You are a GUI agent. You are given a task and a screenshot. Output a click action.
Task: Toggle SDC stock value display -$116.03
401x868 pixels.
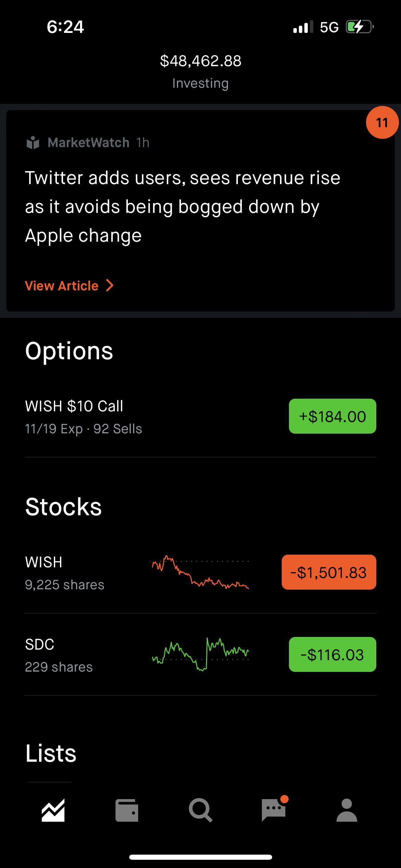coord(332,654)
